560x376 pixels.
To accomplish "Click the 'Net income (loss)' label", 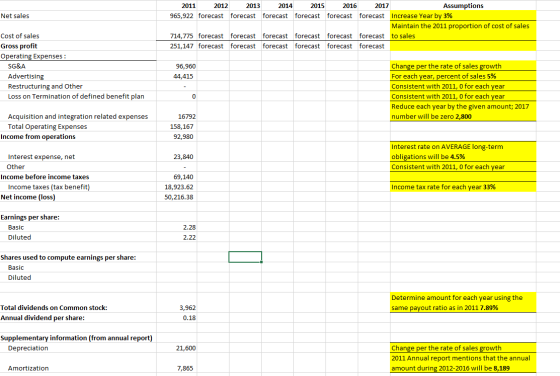I will [28, 197].
